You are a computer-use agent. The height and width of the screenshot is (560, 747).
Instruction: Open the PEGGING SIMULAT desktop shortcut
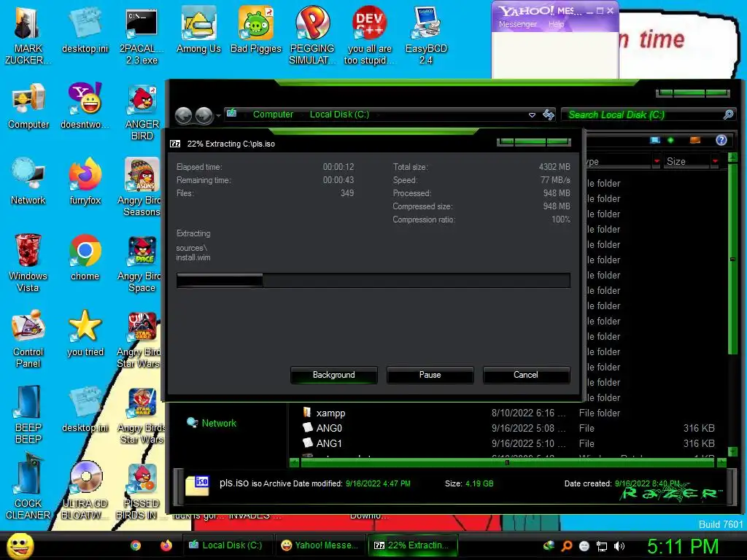pyautogui.click(x=312, y=36)
